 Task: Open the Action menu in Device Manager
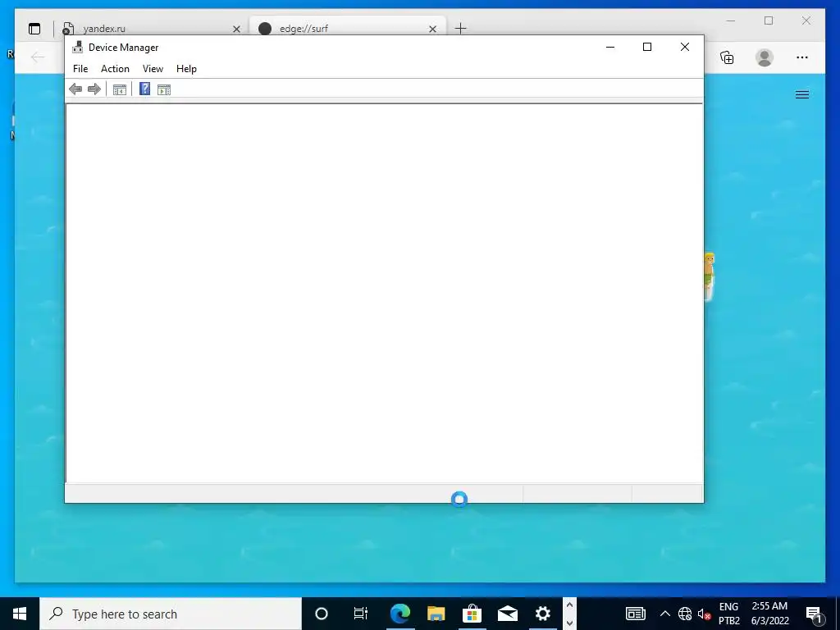click(x=115, y=69)
